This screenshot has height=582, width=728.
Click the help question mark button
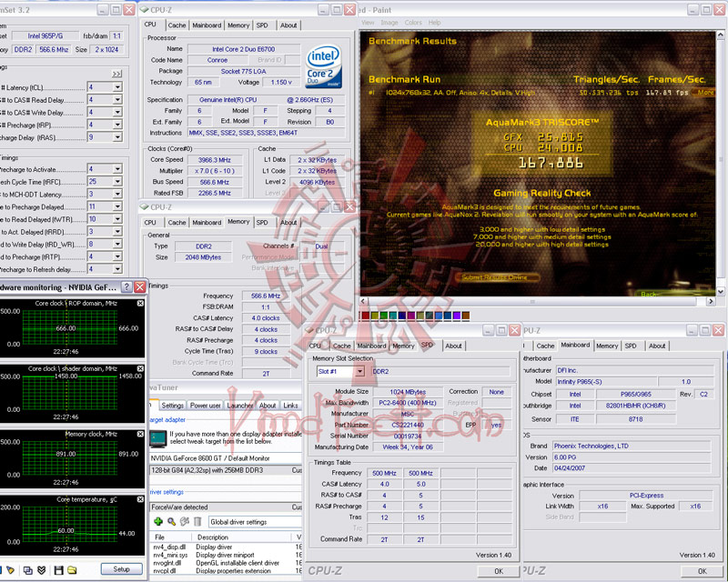[126, 287]
